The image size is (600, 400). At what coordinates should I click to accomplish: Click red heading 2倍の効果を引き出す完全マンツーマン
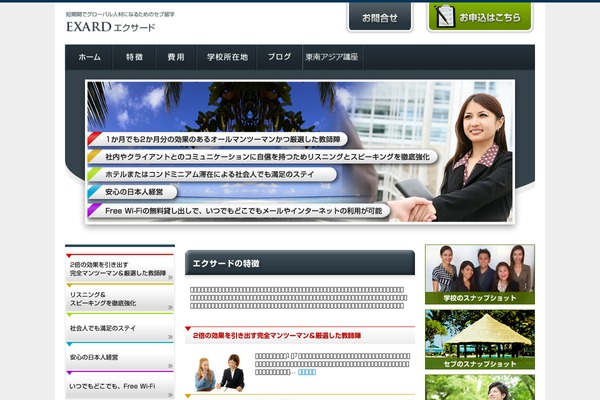pyautogui.click(x=277, y=336)
